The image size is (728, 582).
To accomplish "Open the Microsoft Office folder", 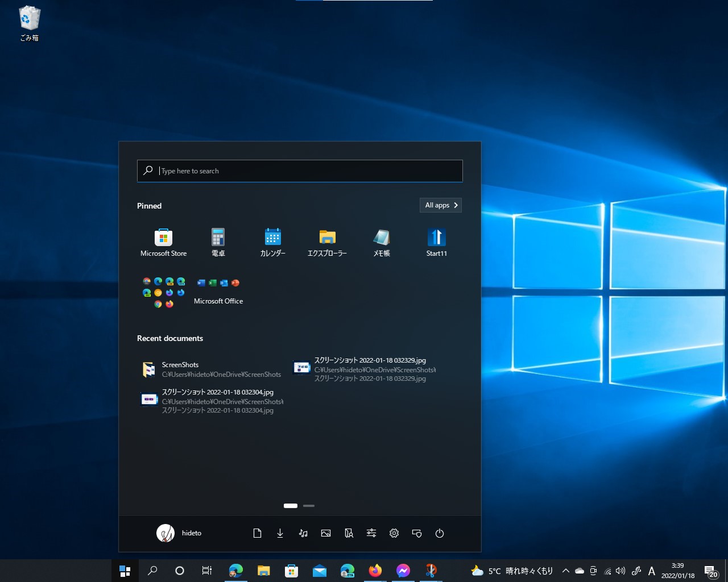I will coord(218,292).
